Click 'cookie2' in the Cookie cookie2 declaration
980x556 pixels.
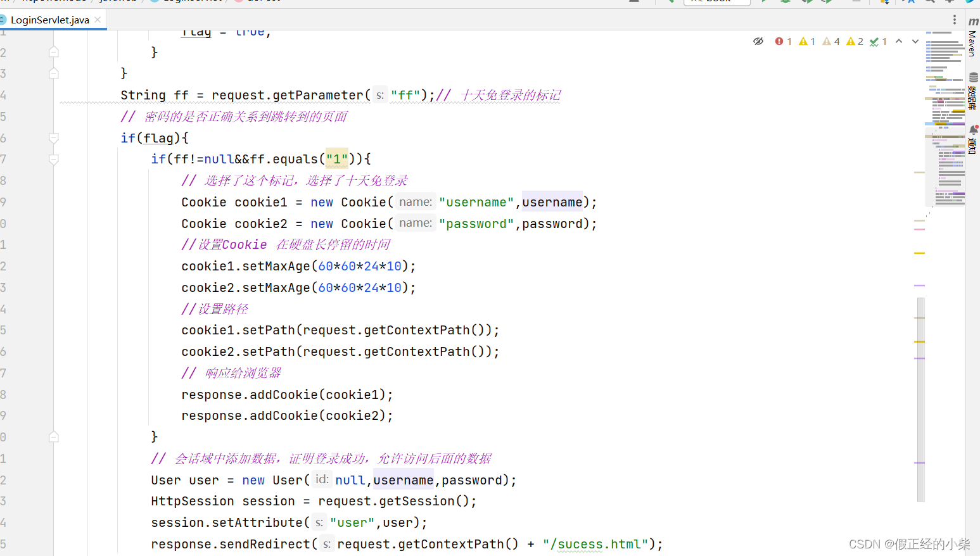tap(261, 224)
